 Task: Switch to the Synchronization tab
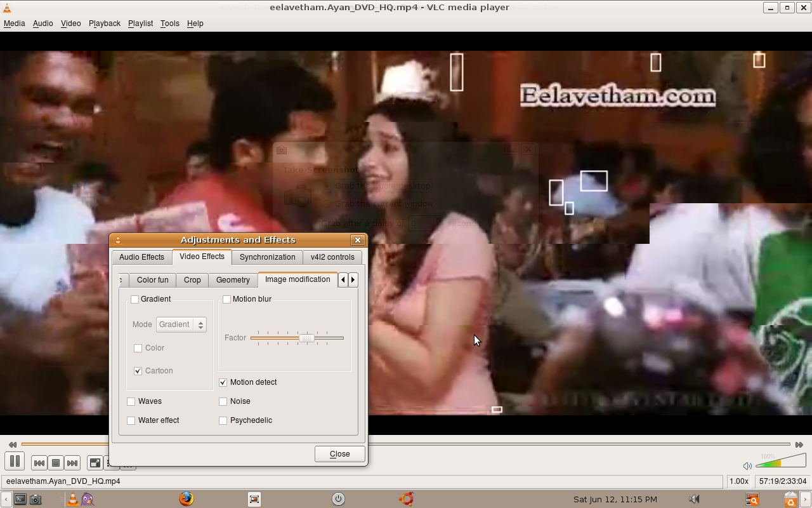click(x=267, y=257)
